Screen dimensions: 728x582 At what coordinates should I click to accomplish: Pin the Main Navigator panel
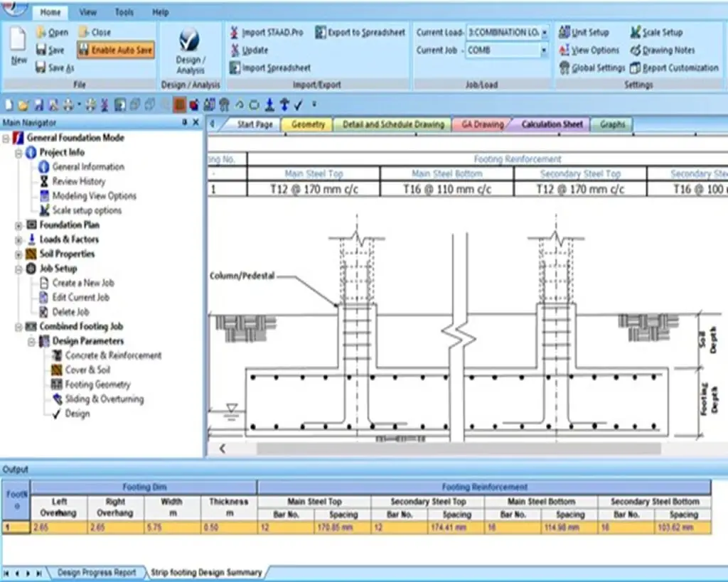click(185, 123)
